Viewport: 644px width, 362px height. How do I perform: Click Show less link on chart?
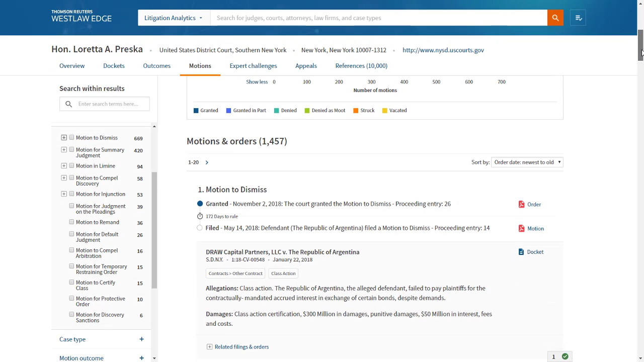(x=257, y=82)
